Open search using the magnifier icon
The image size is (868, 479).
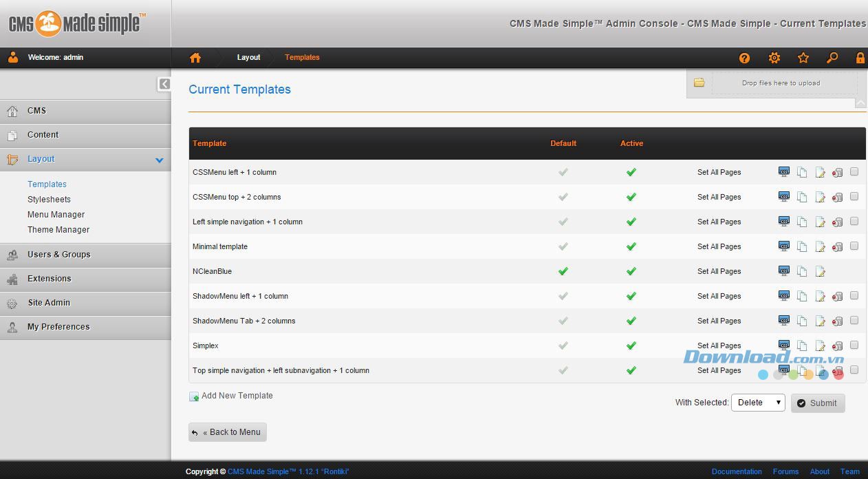click(x=832, y=58)
